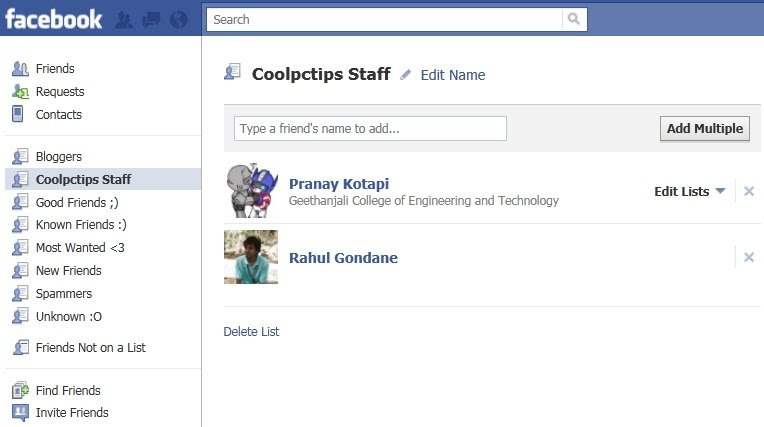Click the Facebook logo
Image resolution: width=764 pixels, height=427 pixels.
[54, 19]
